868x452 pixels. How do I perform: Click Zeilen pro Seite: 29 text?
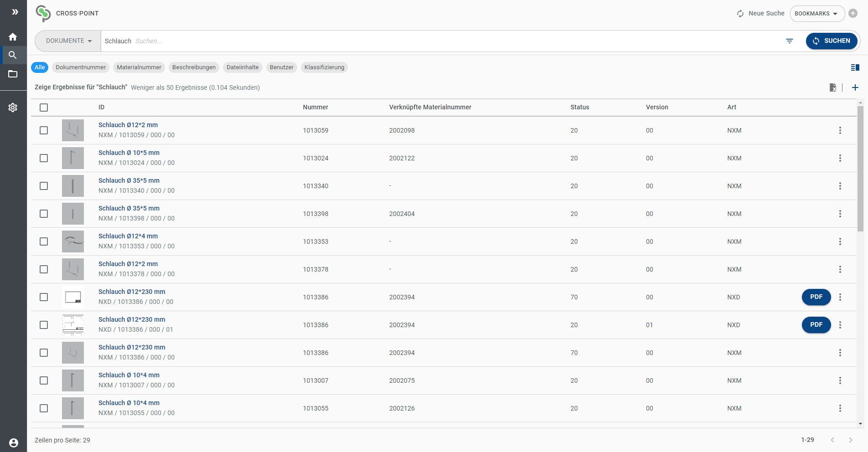point(62,440)
